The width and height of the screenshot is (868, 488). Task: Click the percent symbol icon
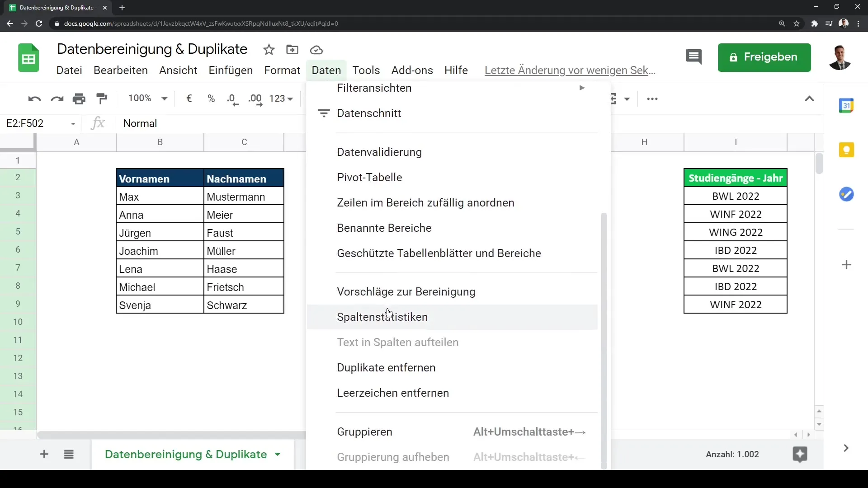(211, 99)
